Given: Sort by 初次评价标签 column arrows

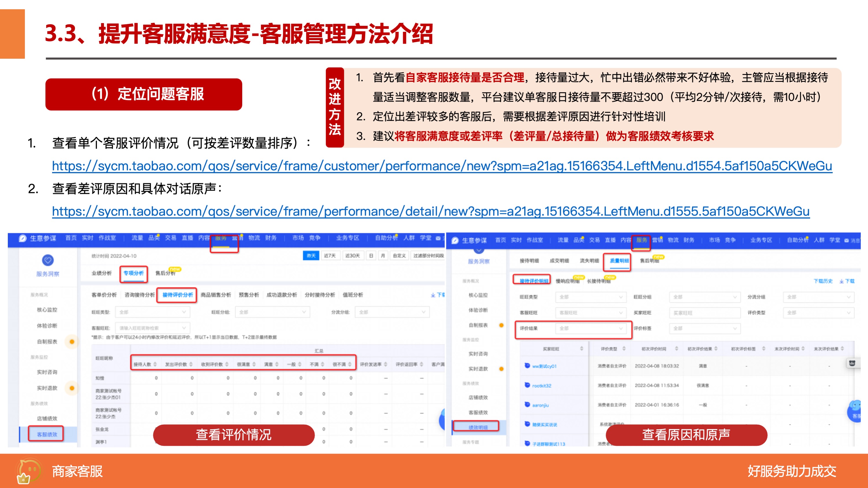Looking at the screenshot, I should 764,348.
